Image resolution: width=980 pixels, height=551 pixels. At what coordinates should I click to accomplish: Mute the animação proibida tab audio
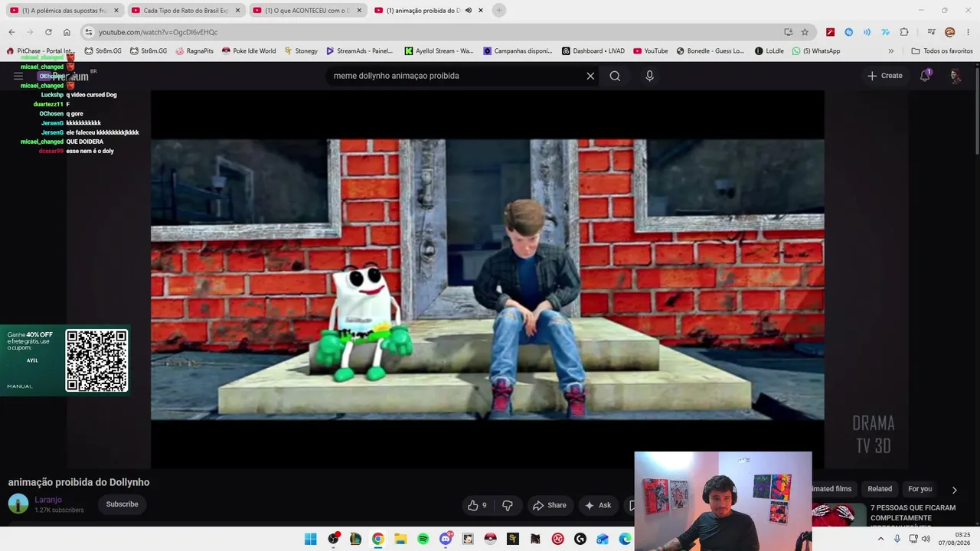click(x=469, y=11)
